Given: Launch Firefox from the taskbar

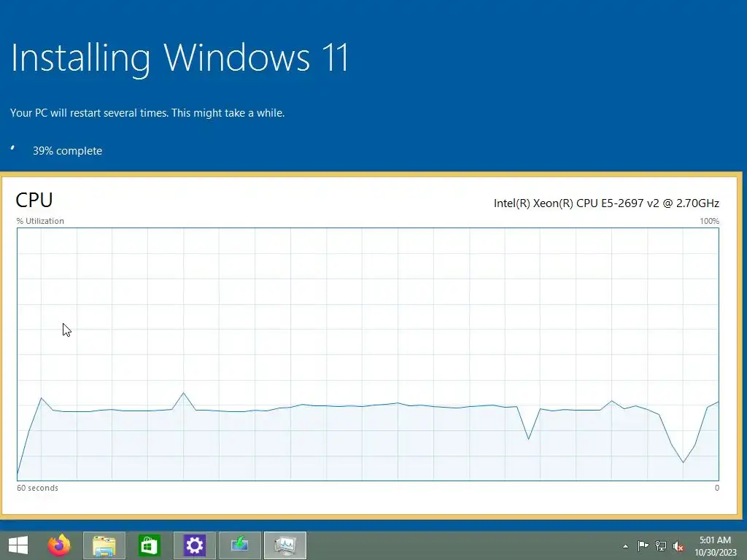Looking at the screenshot, I should [60, 545].
